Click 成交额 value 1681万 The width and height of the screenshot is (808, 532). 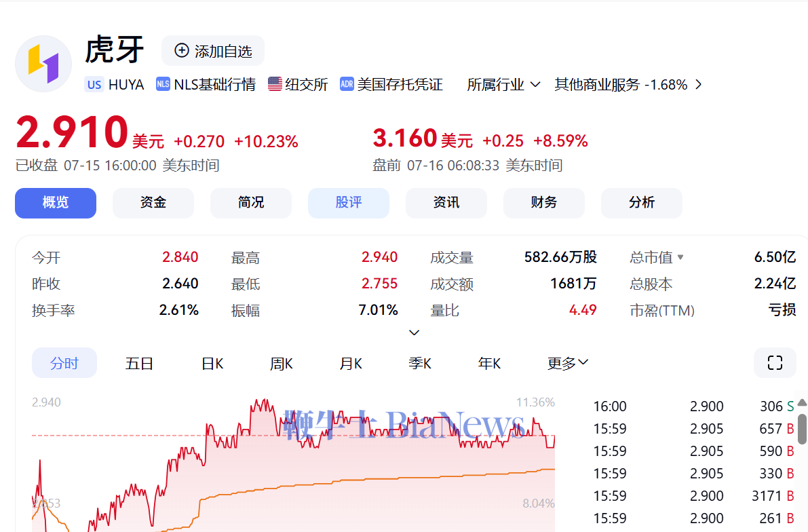tap(573, 284)
